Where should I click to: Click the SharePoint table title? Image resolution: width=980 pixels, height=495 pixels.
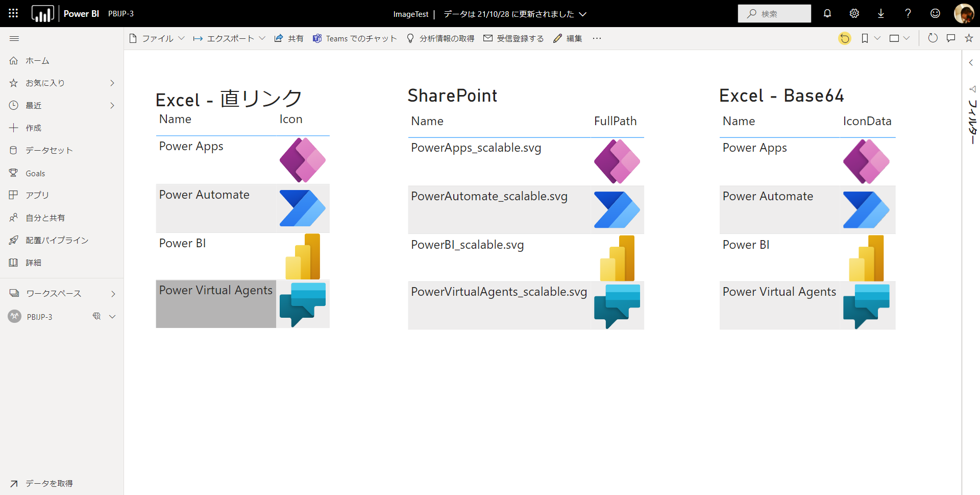[x=452, y=96]
